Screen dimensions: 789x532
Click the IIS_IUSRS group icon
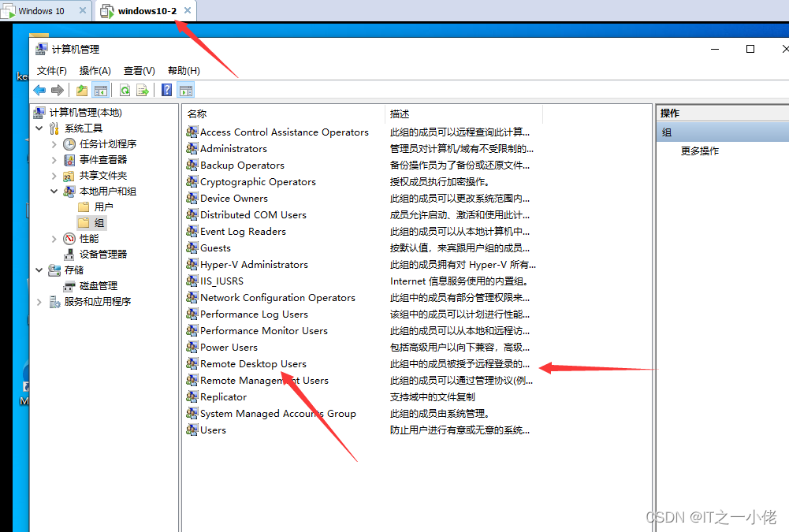pyautogui.click(x=192, y=281)
